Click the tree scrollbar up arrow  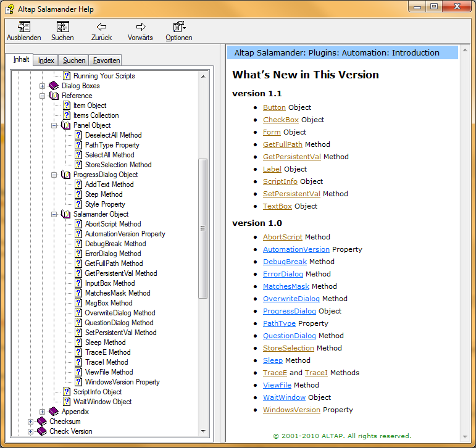(203, 77)
